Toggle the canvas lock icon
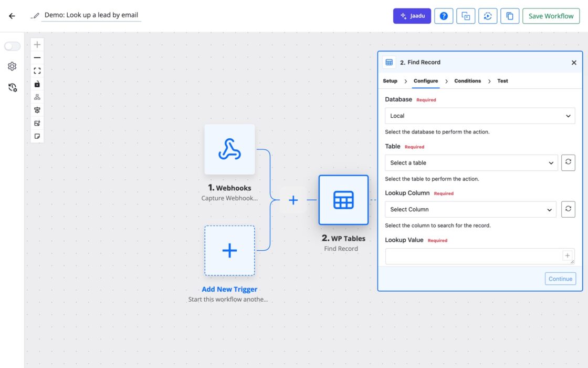 pyautogui.click(x=37, y=84)
